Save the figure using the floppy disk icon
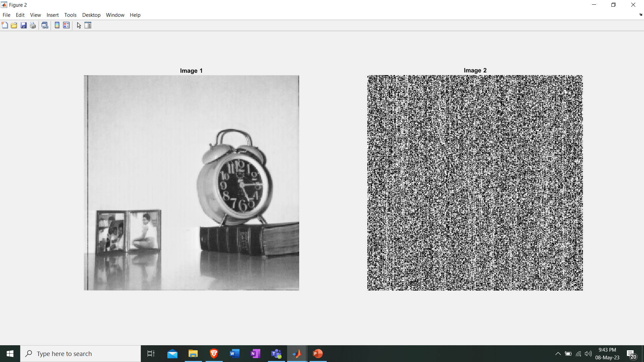Image resolution: width=644 pixels, height=362 pixels. (23, 25)
